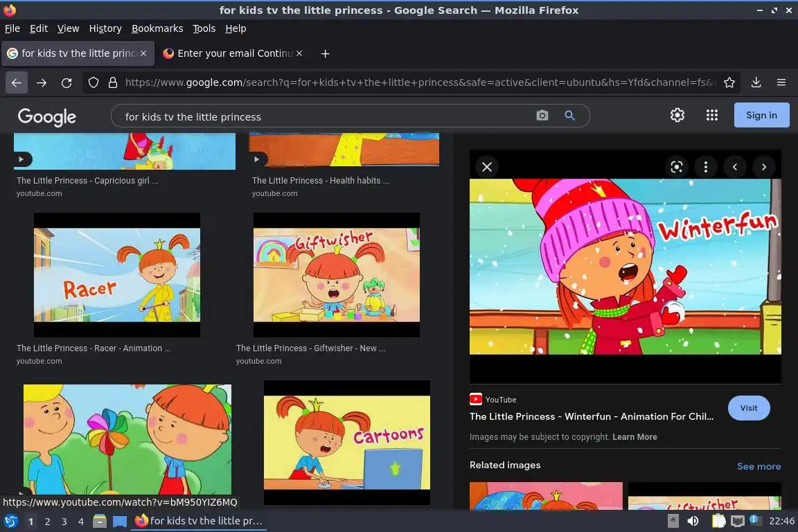Screen dimensions: 798x532
Task: Click the taskbar clock showing 22:46
Action: [x=781, y=521]
